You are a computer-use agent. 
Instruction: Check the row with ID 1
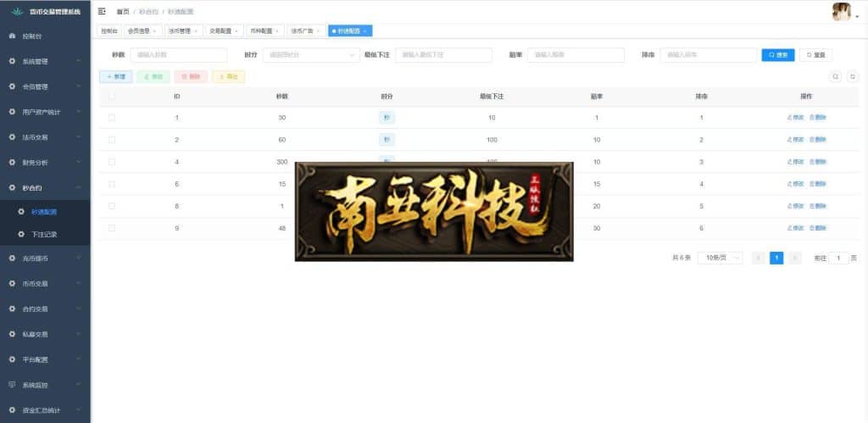point(112,117)
